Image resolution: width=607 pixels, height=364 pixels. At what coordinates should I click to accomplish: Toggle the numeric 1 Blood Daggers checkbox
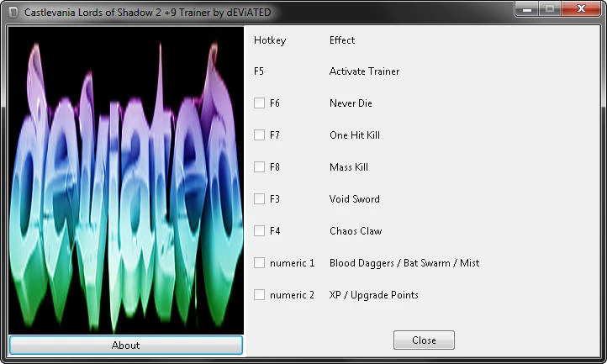tap(259, 263)
